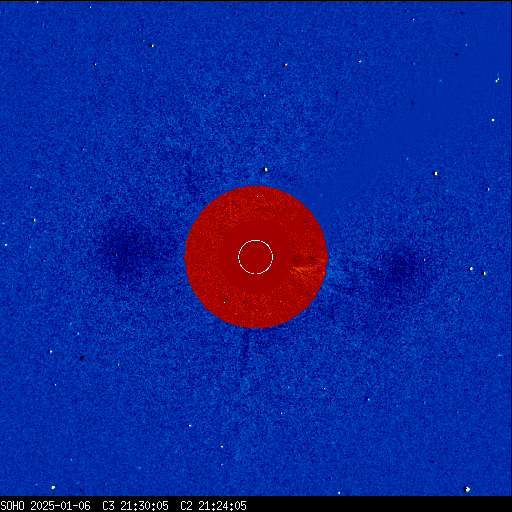512x512 pixels.
Task: Click the dark streak directly below red disk
Action: click(246, 350)
